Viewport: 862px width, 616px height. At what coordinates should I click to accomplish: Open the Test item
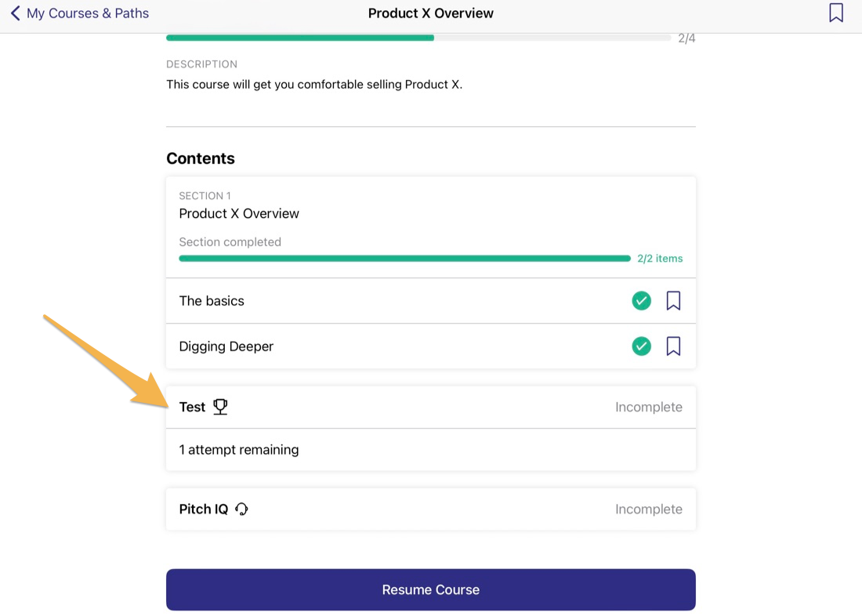pyautogui.click(x=430, y=407)
